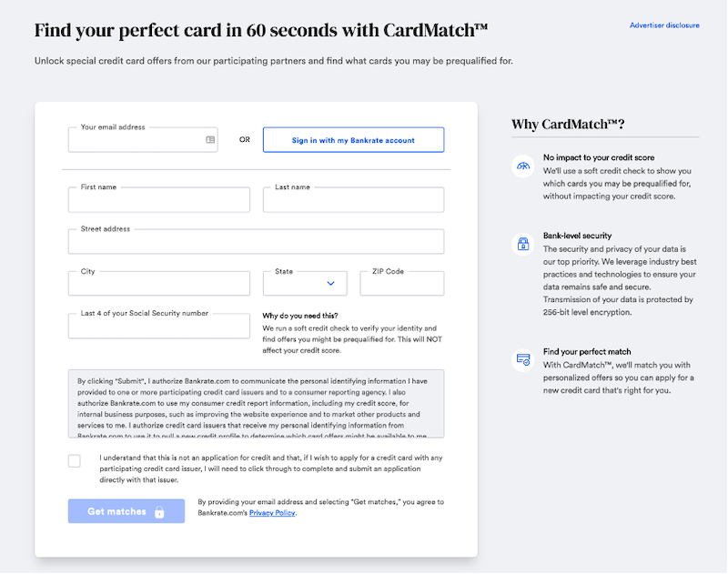
Task: Click the State dropdown chevron arrow
Action: point(330,284)
